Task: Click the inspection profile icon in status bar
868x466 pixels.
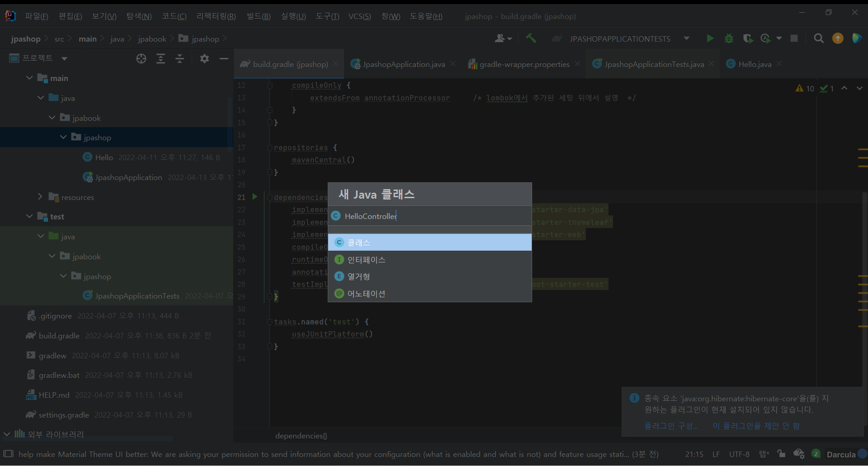Action: 799,454
